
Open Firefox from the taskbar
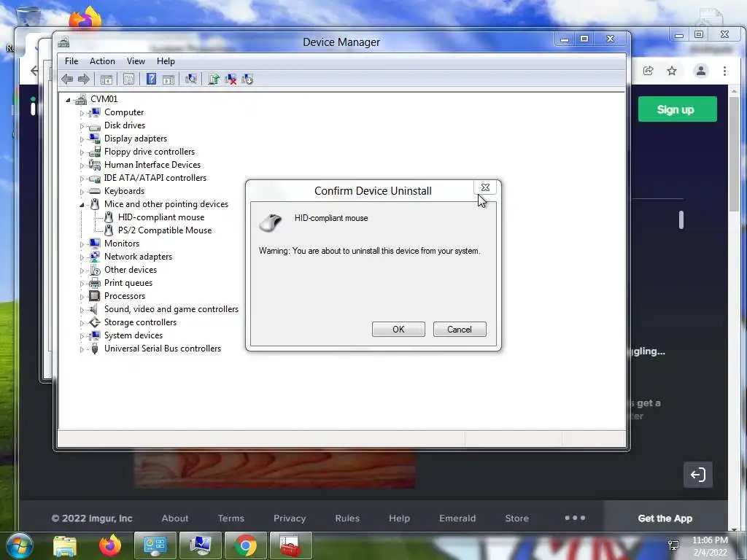[x=110, y=545]
